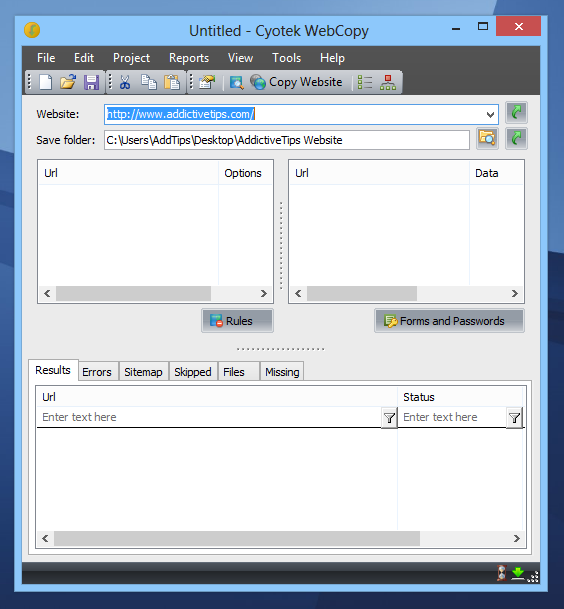This screenshot has height=609, width=564.
Task: Open the filter icon for the Url column
Action: pyautogui.click(x=389, y=418)
